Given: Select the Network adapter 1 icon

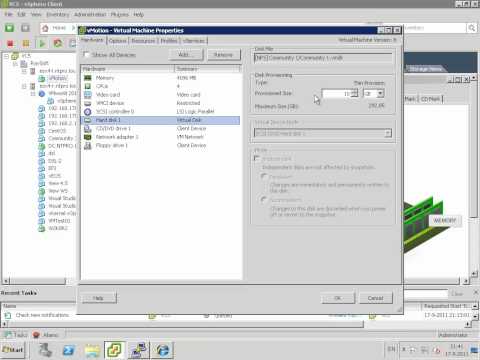Looking at the screenshot, I should point(88,137).
